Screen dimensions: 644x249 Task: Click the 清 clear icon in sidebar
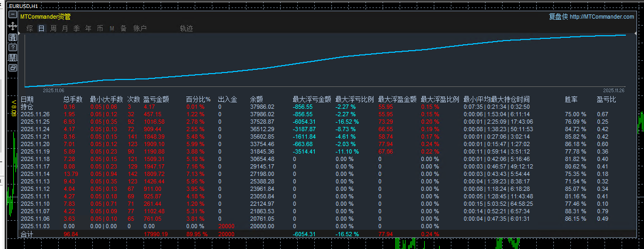[x=13, y=37]
